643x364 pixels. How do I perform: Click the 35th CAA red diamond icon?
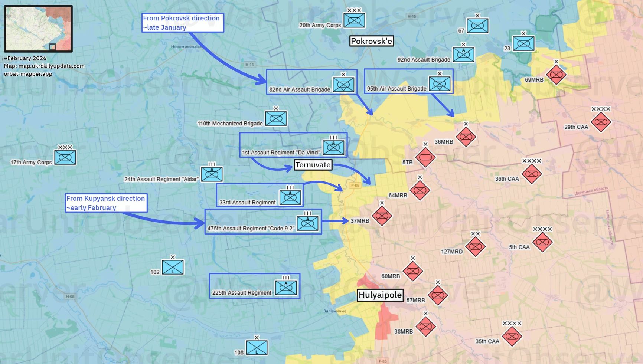pos(512,337)
